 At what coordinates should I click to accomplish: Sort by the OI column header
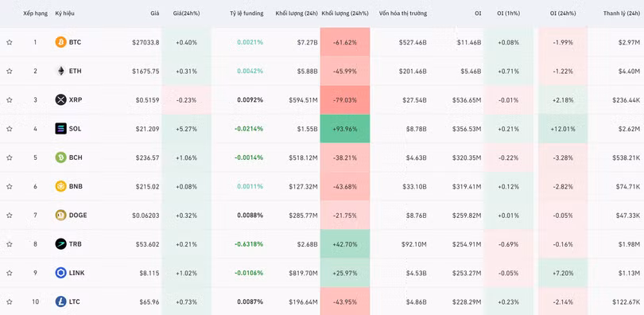[x=478, y=14]
